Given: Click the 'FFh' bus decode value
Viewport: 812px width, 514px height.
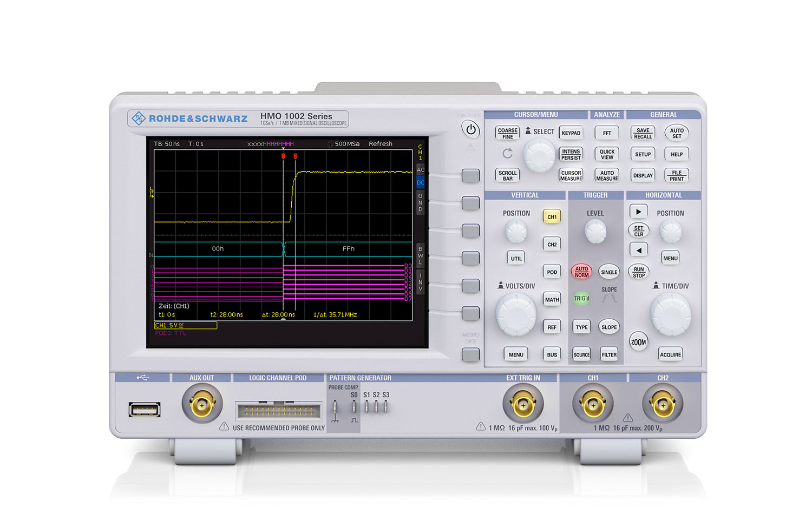Looking at the screenshot, I should [x=349, y=249].
